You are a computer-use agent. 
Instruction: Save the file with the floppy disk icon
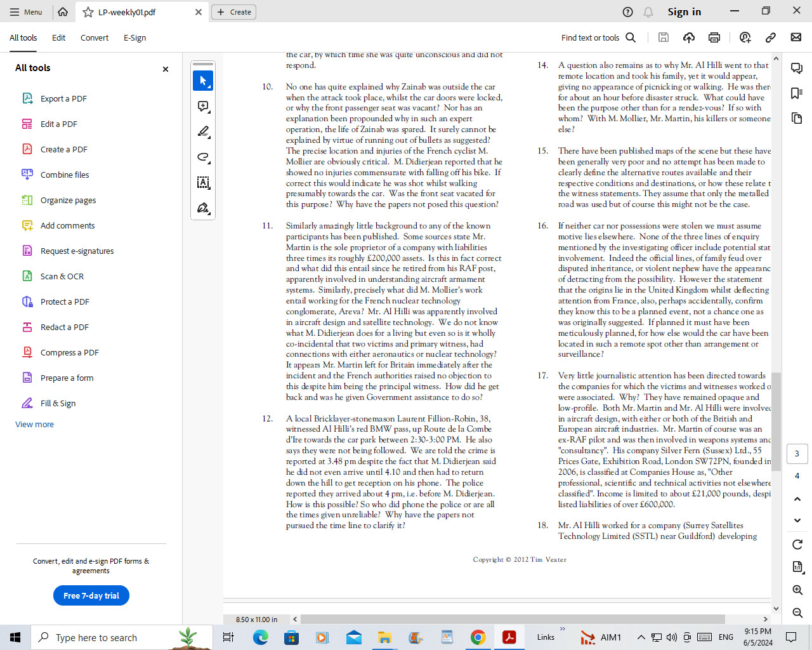(x=664, y=37)
